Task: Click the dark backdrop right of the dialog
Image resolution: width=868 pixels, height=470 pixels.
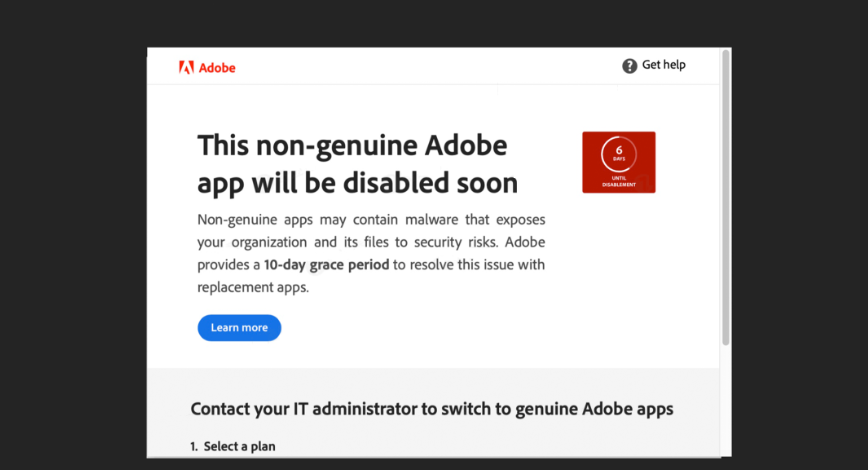Action: [800, 250]
